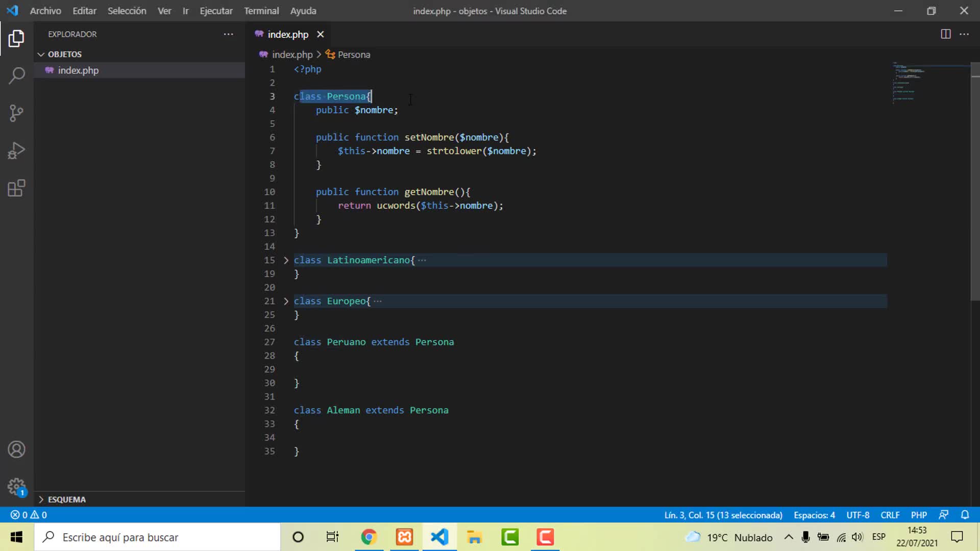Open the Archivo menu
Screen dimensions: 980x551
click(45, 11)
